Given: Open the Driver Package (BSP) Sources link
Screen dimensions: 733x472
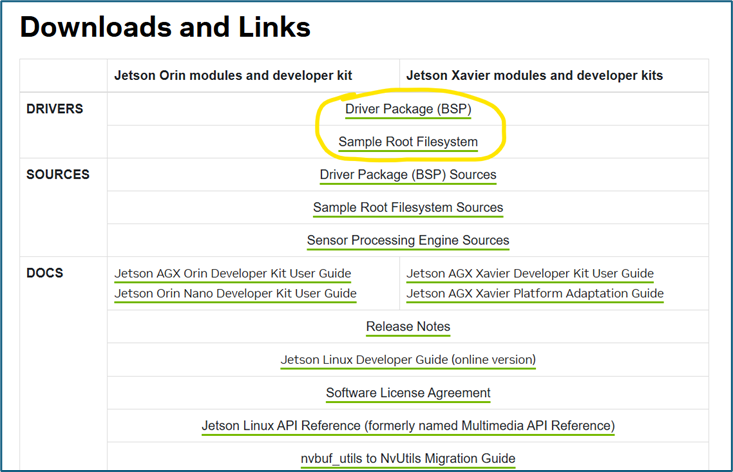Looking at the screenshot, I should coord(408,174).
